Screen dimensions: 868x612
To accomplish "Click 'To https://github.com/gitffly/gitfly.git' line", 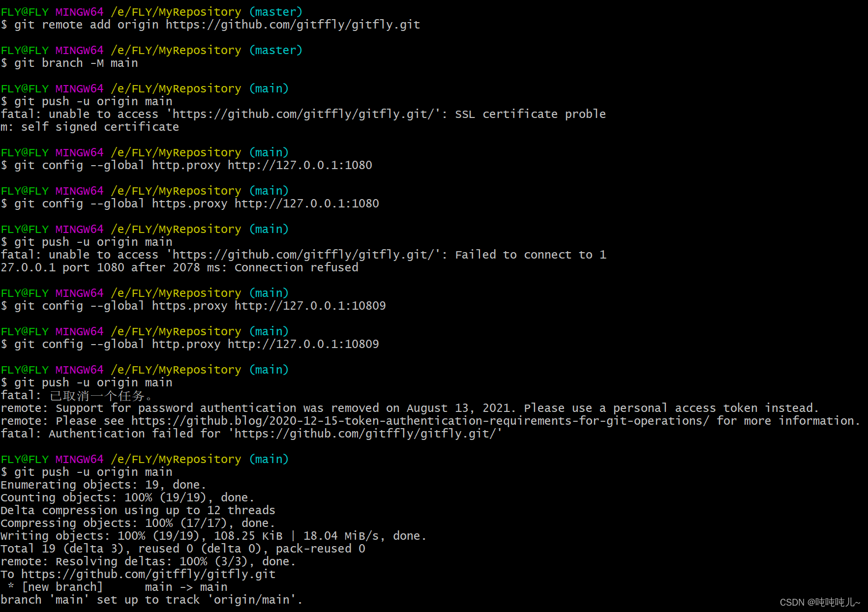I will 138,574.
